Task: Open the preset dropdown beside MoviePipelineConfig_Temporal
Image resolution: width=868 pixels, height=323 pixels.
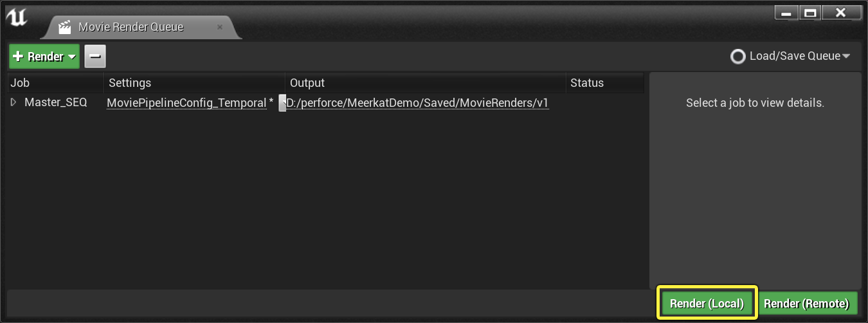Action: 282,103
